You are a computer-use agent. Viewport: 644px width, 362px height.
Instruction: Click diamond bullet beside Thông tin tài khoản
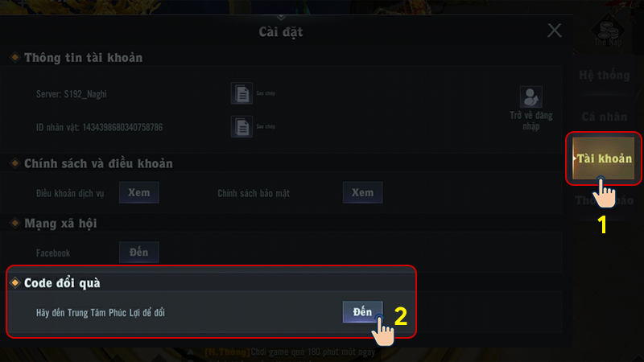click(14, 57)
